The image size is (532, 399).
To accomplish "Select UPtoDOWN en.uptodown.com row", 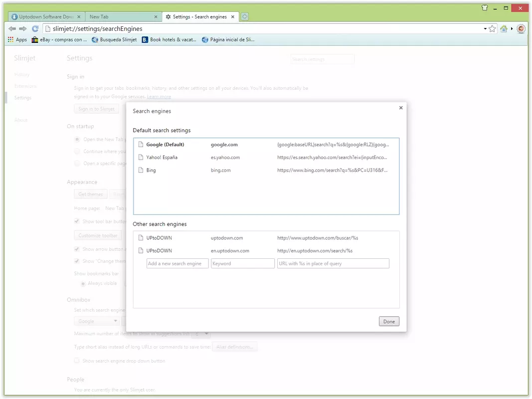I will (266, 251).
